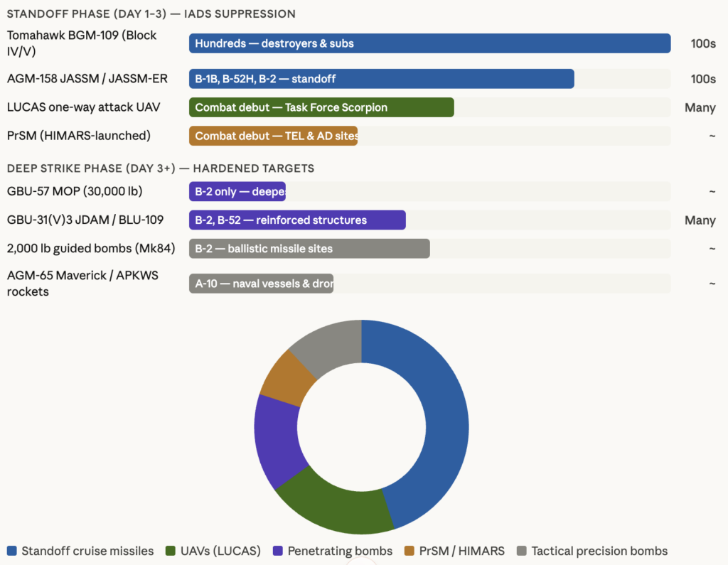Click the orange PrSM 'TEL & AD sites' bar

point(273,136)
